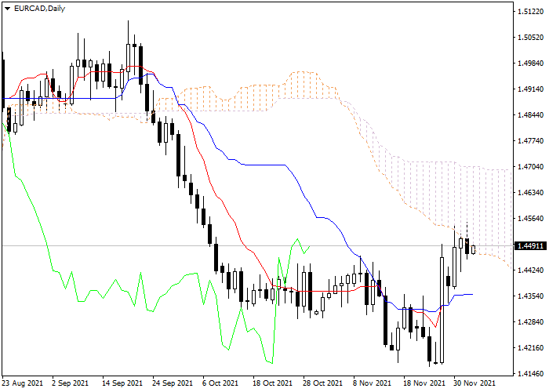
Task: Click the 8 Nov 2021 date label
Action: pos(373,383)
